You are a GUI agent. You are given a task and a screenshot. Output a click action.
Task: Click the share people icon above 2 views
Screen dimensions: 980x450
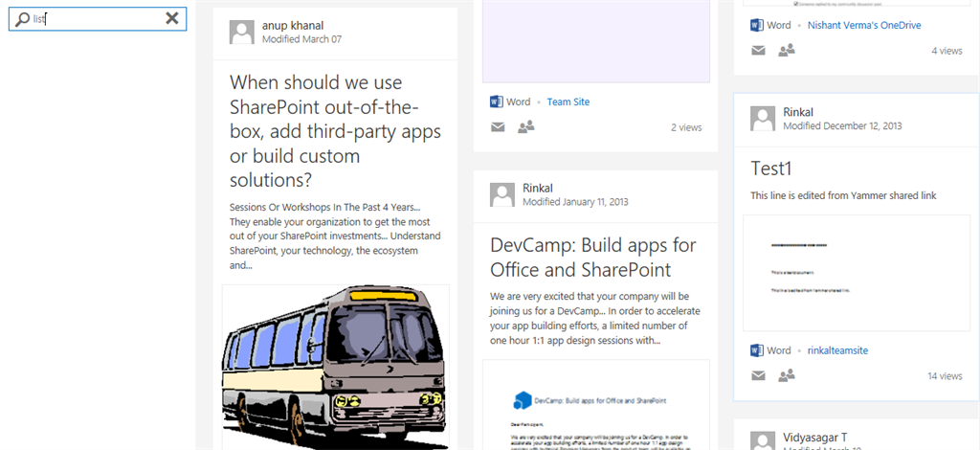tap(525, 126)
